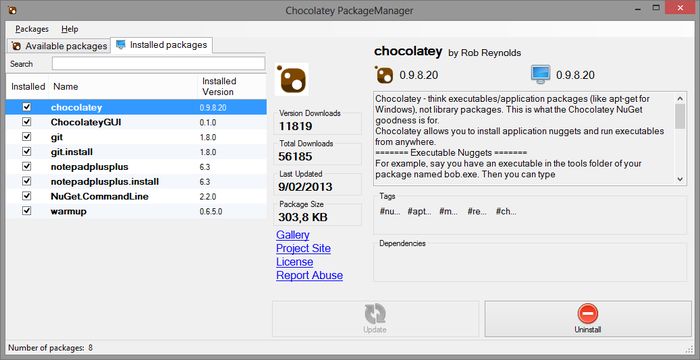Open the Help menu
The height and width of the screenshot is (360, 700).
(x=70, y=29)
